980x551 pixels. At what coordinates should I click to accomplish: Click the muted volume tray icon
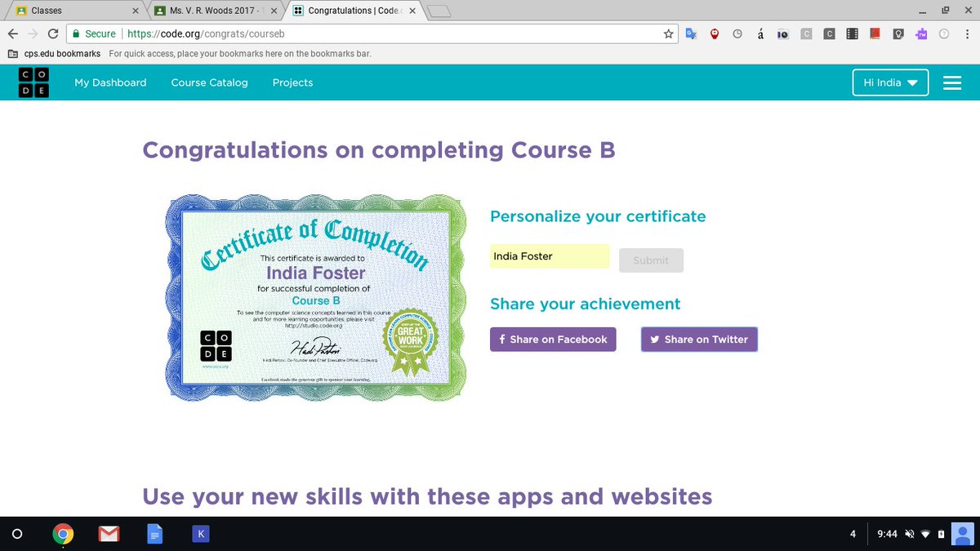point(909,534)
